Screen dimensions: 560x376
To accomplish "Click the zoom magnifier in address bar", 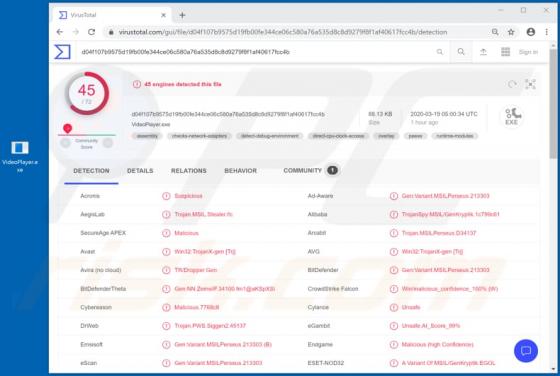I will 495,32.
